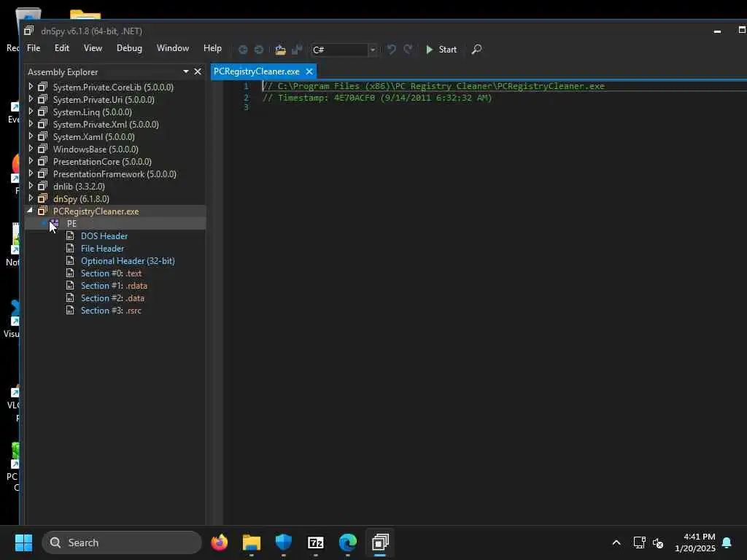Screen dimensions: 747x560
Task: Select Section #2: .data node
Action: (112, 297)
